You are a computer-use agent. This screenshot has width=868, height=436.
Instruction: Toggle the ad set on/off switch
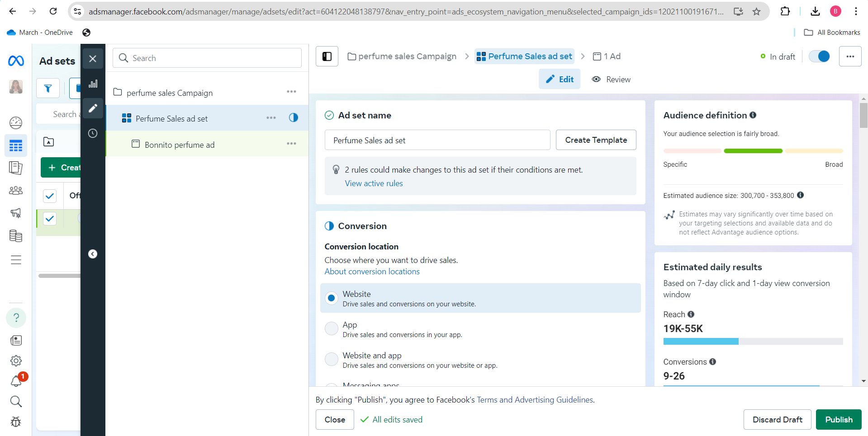click(819, 56)
